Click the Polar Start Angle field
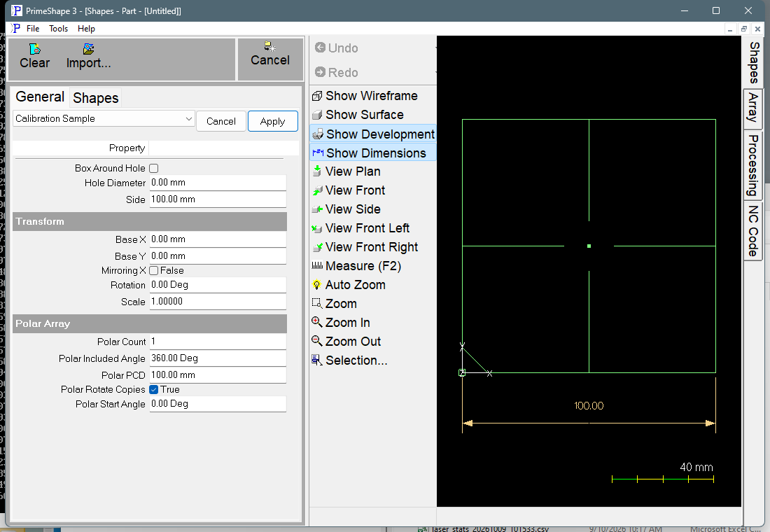The height and width of the screenshot is (532, 770). [x=218, y=404]
